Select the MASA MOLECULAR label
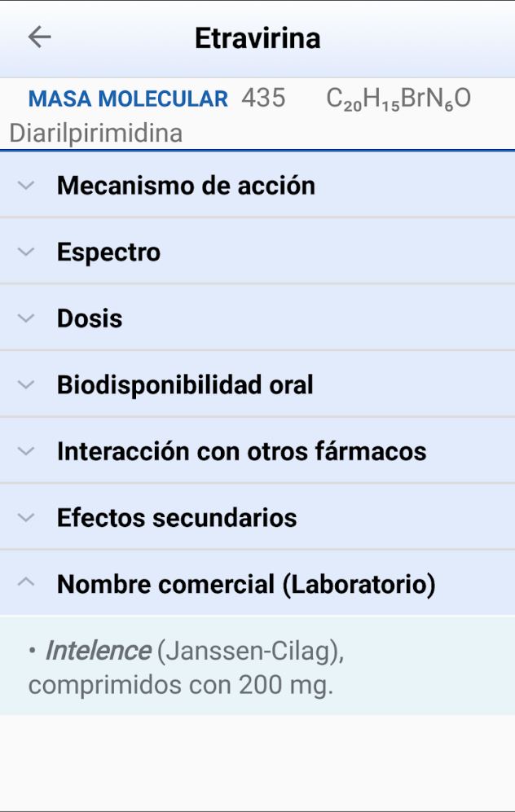This screenshot has width=515, height=812. (x=127, y=98)
